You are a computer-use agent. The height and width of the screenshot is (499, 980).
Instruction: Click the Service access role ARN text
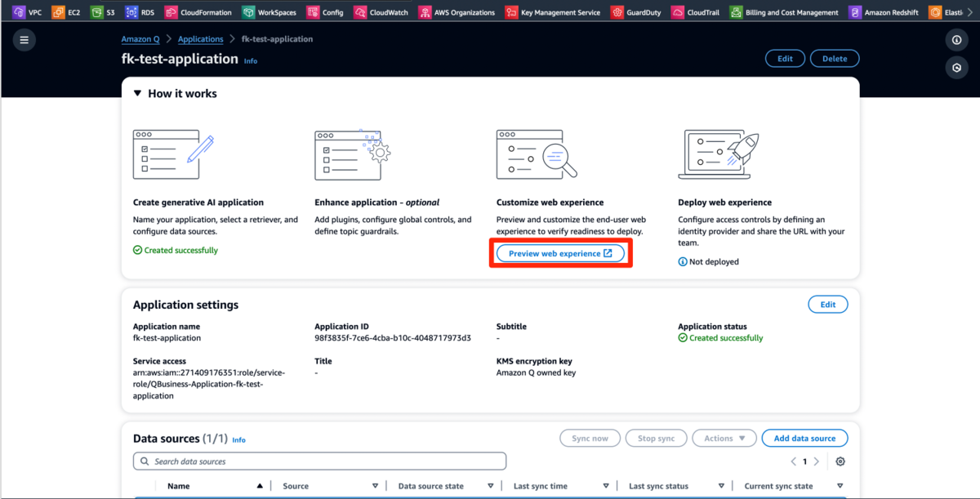209,384
